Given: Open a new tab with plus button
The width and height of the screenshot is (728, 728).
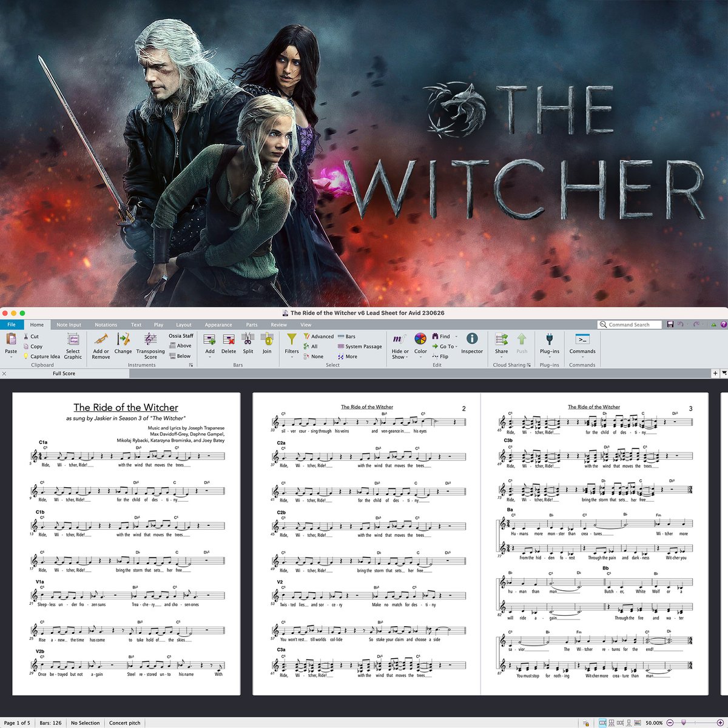Looking at the screenshot, I should [x=715, y=373].
